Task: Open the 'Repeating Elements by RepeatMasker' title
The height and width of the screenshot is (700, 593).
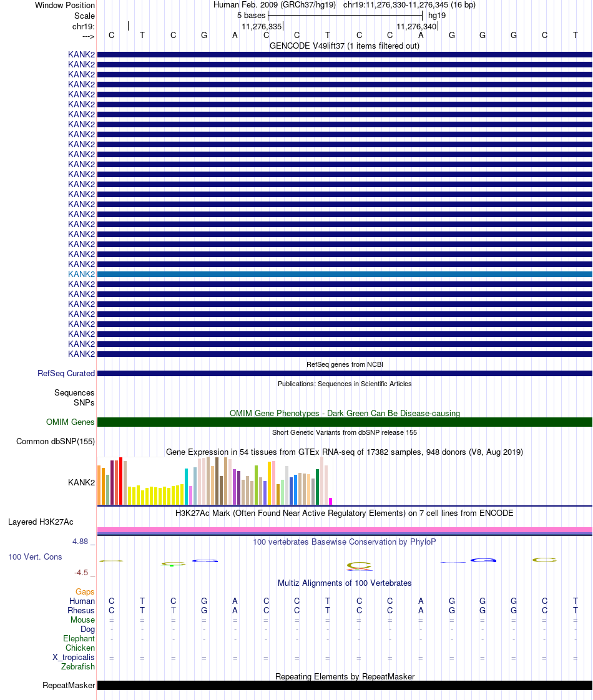Action: click(x=345, y=676)
